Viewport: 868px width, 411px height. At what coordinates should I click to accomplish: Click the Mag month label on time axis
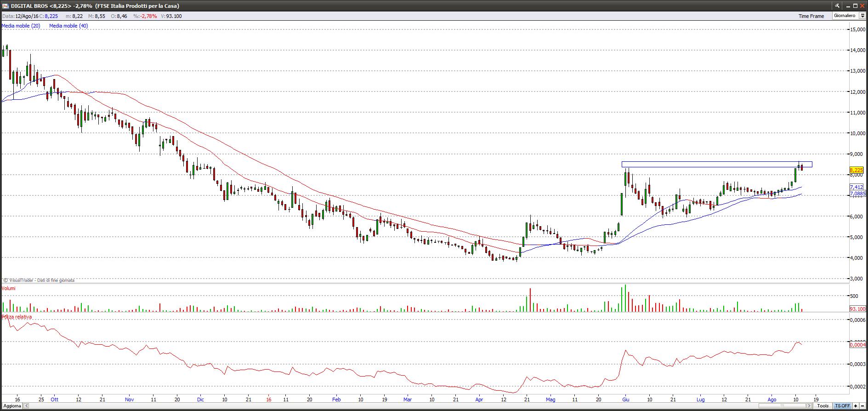pos(550,400)
